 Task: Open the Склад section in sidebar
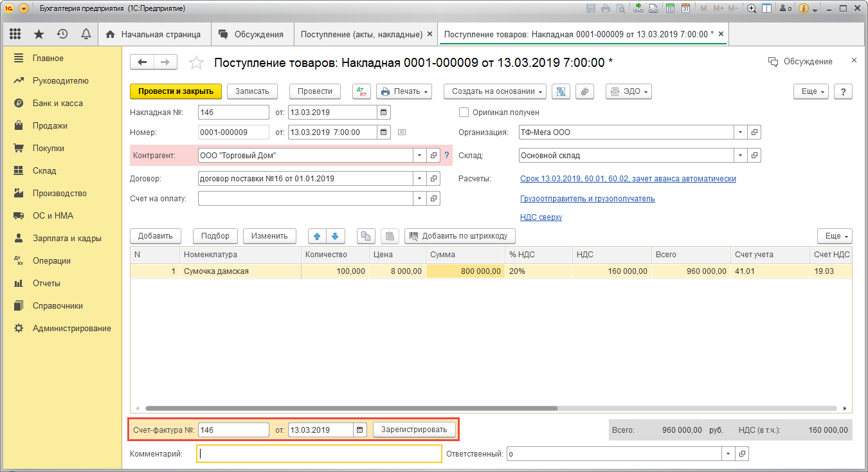click(x=44, y=171)
